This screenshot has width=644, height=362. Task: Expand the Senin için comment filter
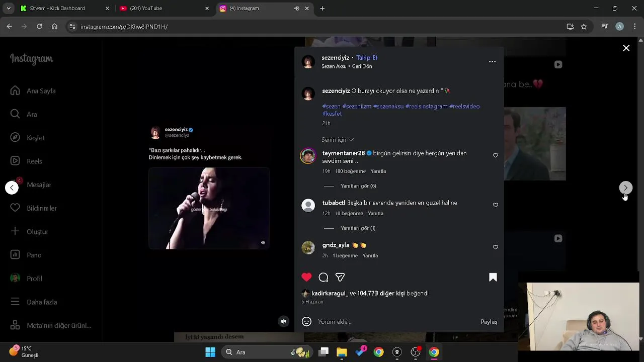pyautogui.click(x=338, y=140)
